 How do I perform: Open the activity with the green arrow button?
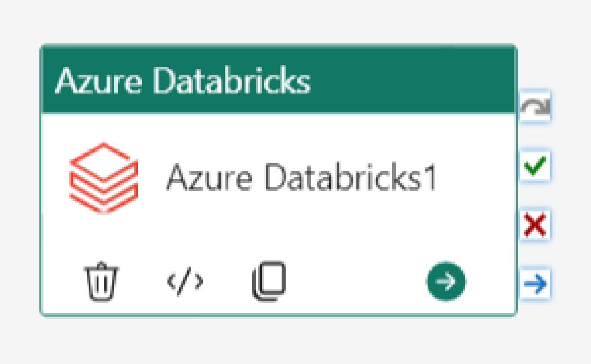(445, 282)
